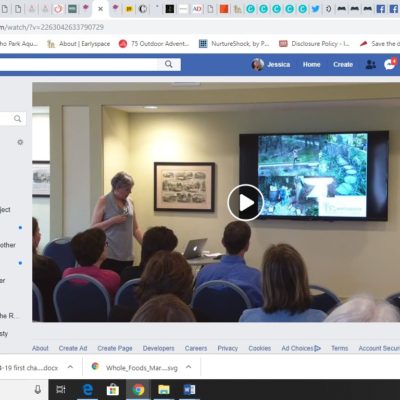Open the Careers footer link

click(196, 348)
